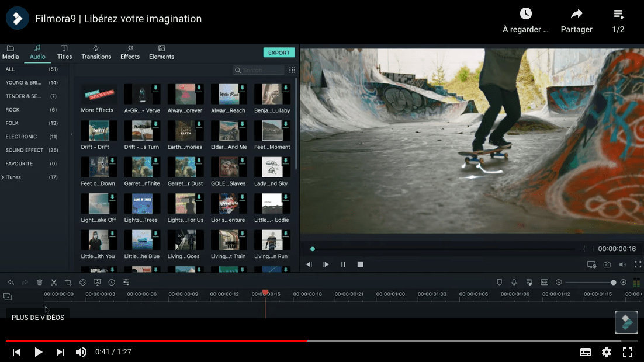Open the playlist 1/2 icon
Screen dimensions: 644x362
point(618,15)
